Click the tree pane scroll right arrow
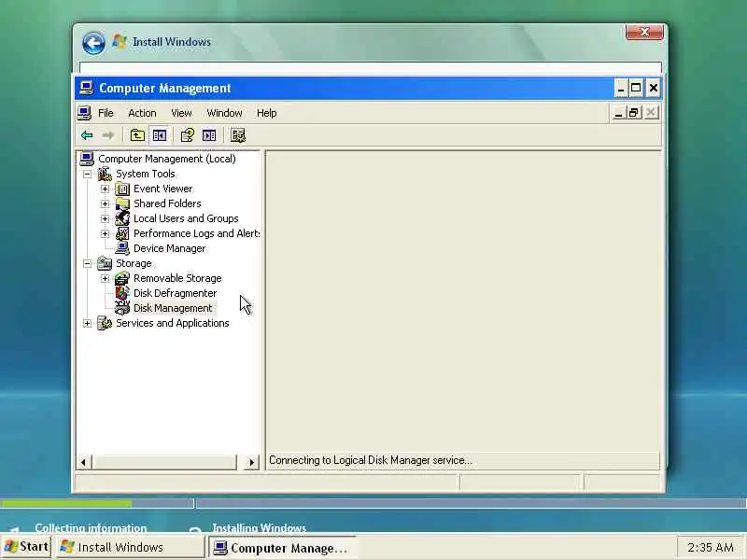747x560 pixels. pos(251,462)
